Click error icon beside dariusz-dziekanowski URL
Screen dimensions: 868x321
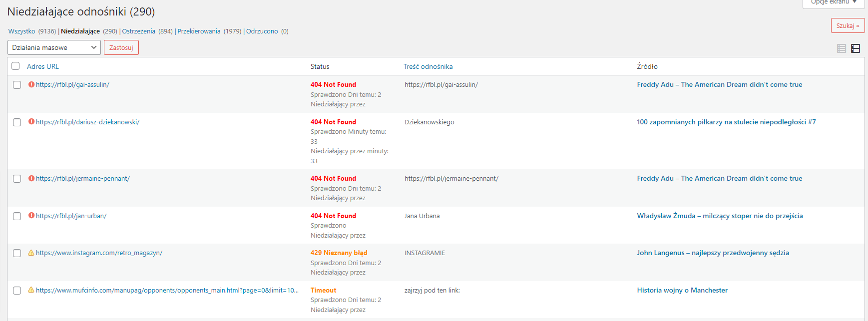pos(31,122)
